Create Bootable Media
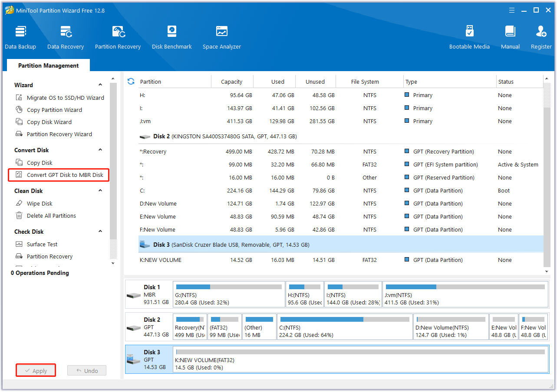Screen dimensions: 557x392 (469, 37)
